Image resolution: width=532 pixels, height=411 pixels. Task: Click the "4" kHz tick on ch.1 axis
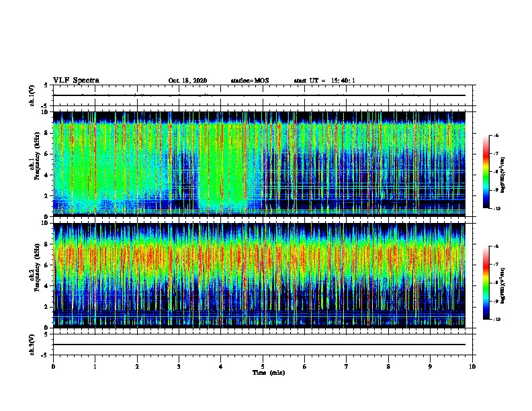tap(47, 175)
